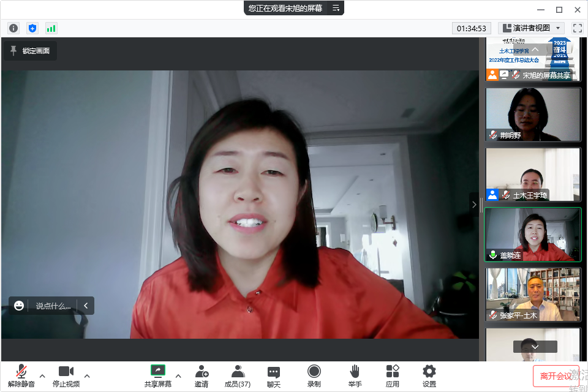Select 张家平-土木 video thumbnail

coord(532,295)
